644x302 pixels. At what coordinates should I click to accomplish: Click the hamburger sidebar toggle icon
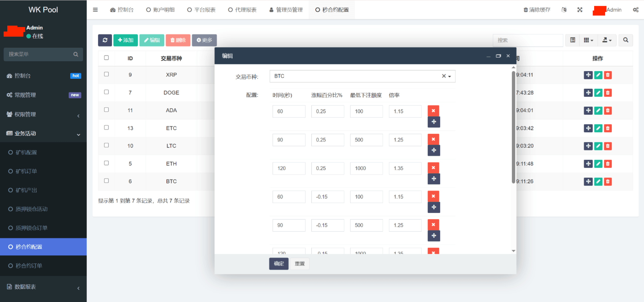(x=95, y=10)
